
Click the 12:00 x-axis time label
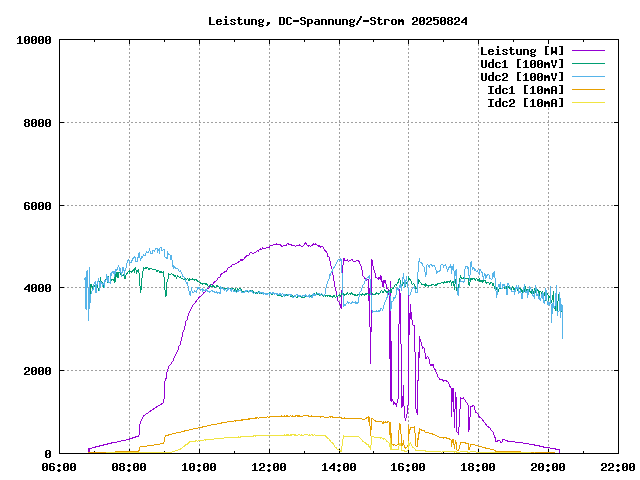(x=269, y=467)
